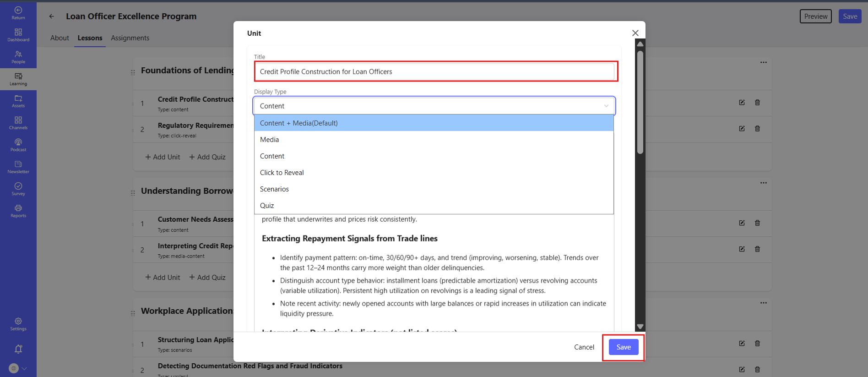Open Survey from the sidebar
Screen dimensions: 868x377
click(x=18, y=189)
